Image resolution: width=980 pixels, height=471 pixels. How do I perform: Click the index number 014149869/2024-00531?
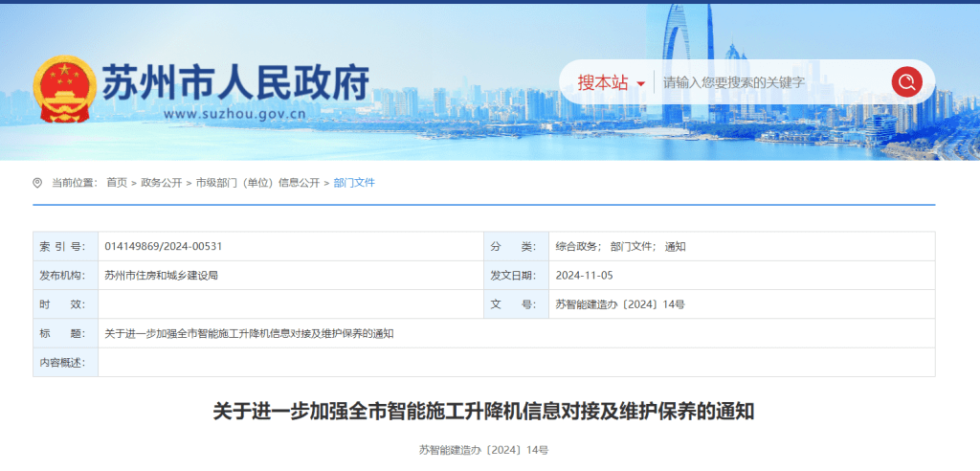pyautogui.click(x=164, y=247)
